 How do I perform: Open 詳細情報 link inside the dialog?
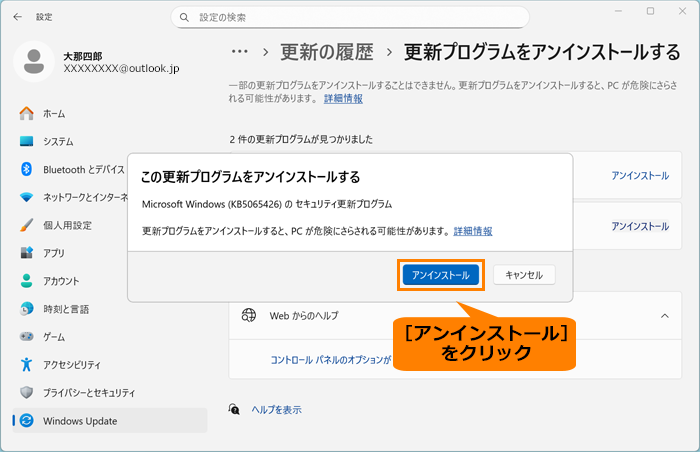[x=473, y=231]
